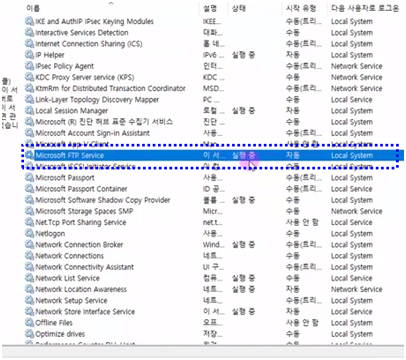Select Interactive Services Detection service
This screenshot has height=360, width=406.
coord(82,33)
